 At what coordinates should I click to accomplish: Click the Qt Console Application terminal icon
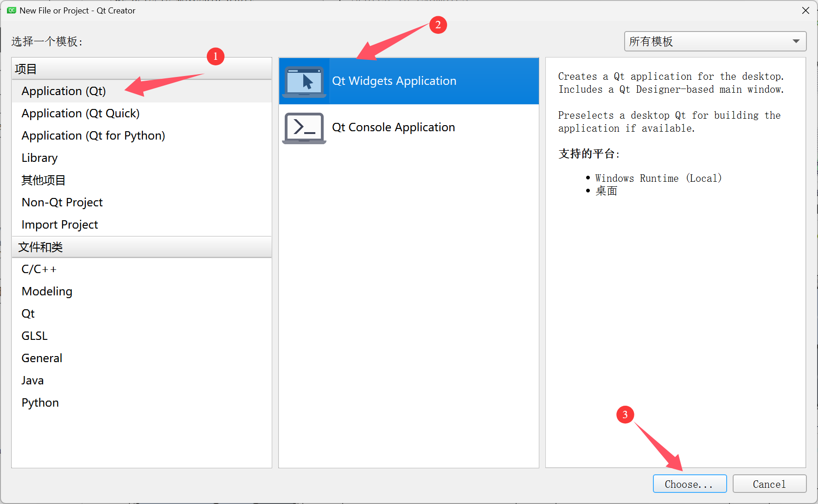pyautogui.click(x=304, y=128)
